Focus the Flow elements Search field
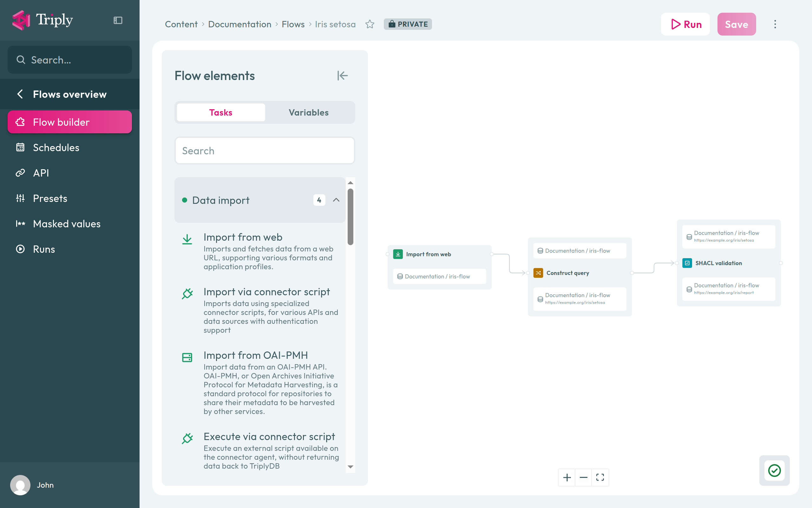812x508 pixels. click(x=265, y=150)
